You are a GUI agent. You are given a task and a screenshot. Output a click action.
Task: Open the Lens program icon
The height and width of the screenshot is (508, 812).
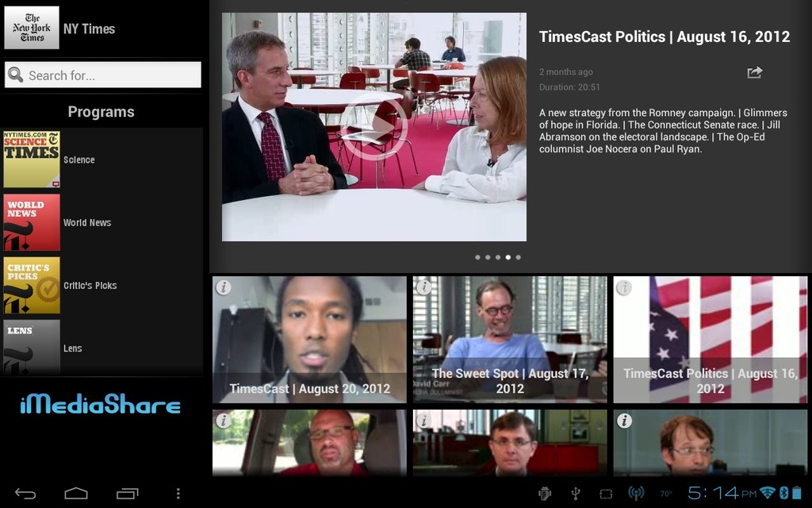[x=32, y=348]
